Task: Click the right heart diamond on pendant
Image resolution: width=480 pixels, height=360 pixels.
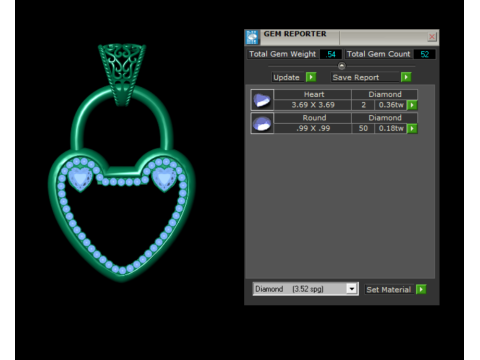Action: tap(164, 179)
